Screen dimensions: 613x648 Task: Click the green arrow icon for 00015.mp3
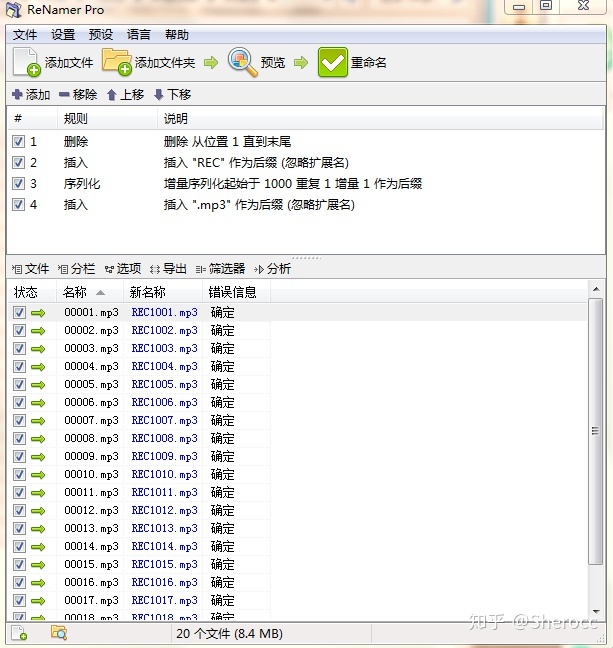(38, 565)
